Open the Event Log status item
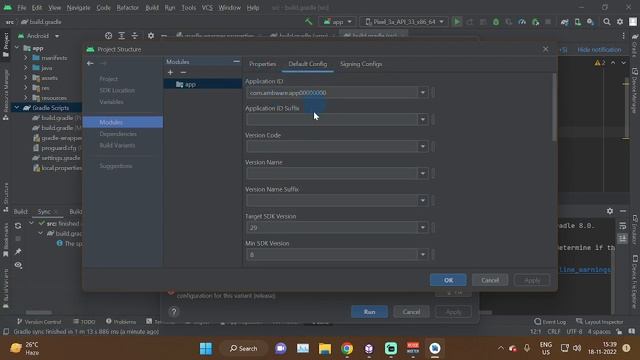 pos(550,322)
